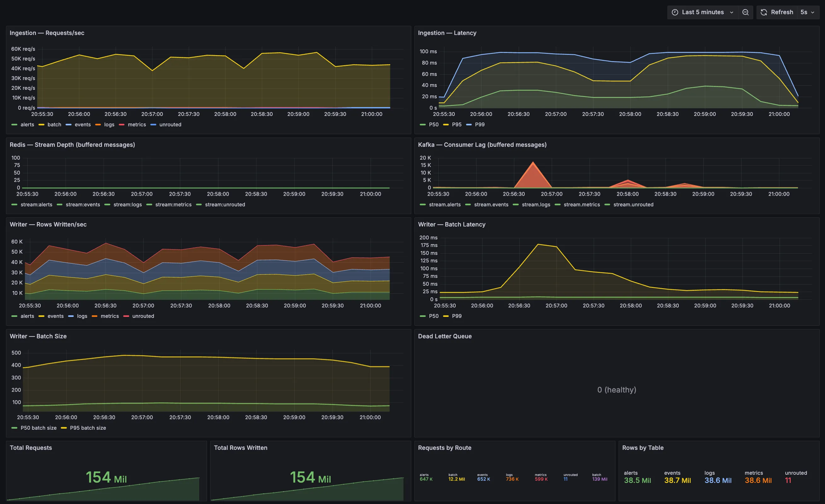Toggle stream.unrouted in the Kafka legend
This screenshot has width=825, height=504.
click(633, 204)
